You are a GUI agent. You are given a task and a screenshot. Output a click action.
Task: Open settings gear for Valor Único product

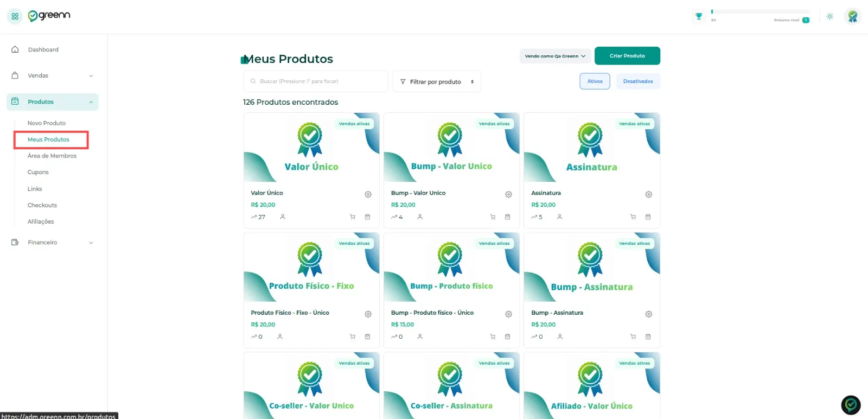(x=368, y=194)
